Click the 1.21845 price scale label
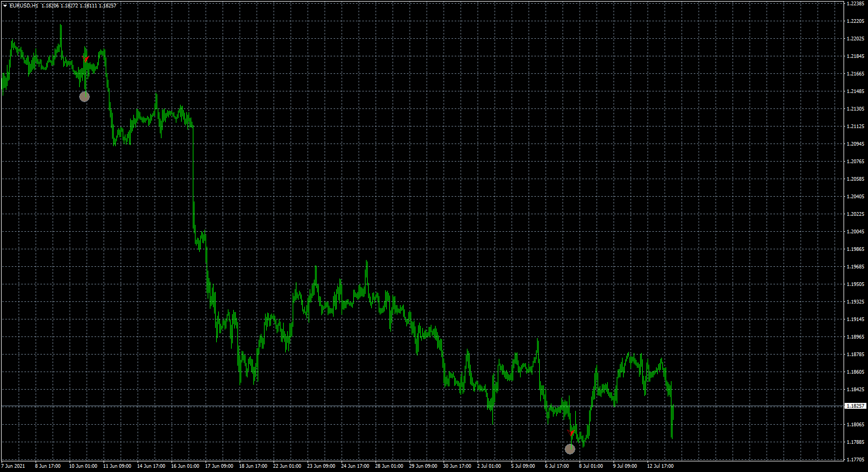The height and width of the screenshot is (472, 868). [855, 56]
